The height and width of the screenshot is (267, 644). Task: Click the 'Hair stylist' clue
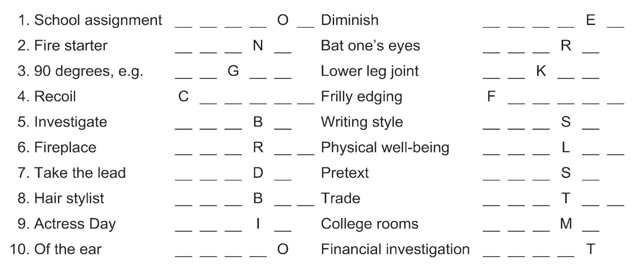(69, 198)
